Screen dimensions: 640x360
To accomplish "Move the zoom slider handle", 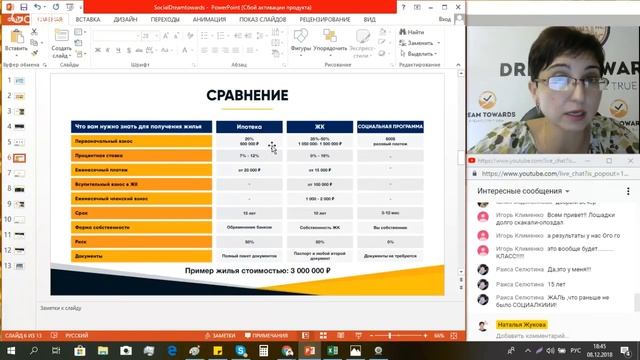I will (390, 335).
